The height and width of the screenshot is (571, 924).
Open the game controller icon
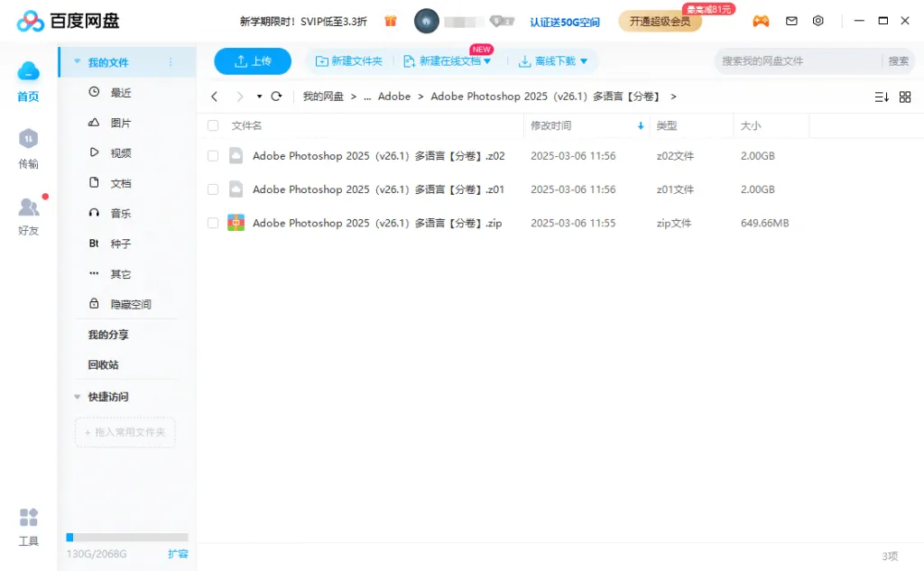coord(761,22)
